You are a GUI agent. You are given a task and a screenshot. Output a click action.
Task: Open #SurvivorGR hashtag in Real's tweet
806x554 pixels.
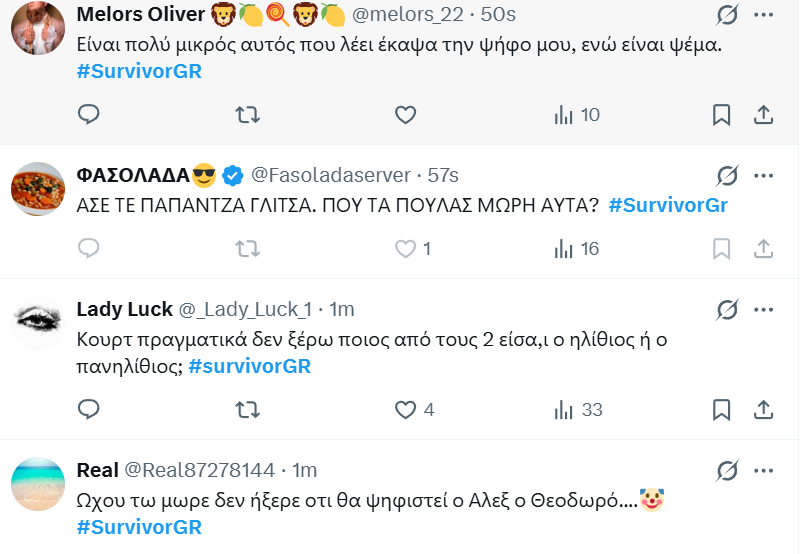point(139,527)
